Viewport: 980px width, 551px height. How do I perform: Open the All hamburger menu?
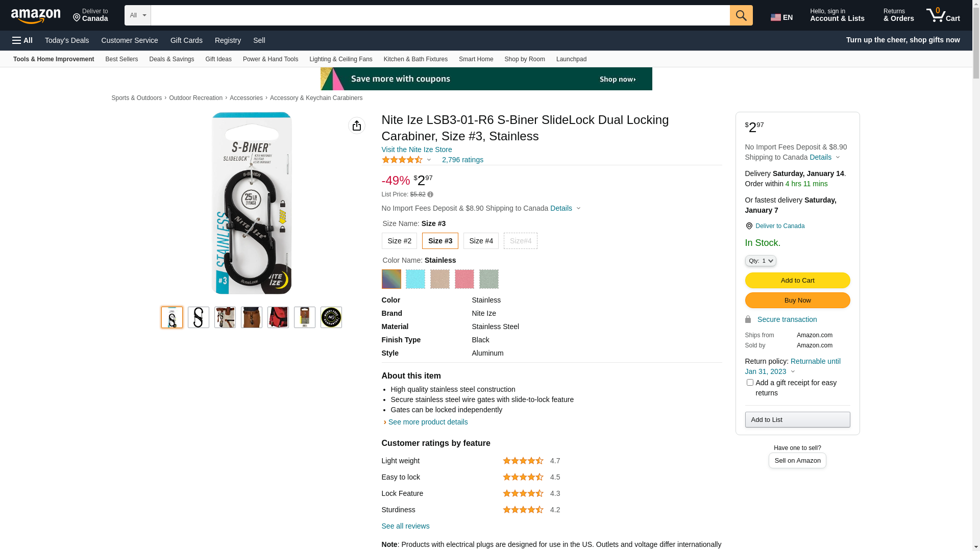(x=22, y=40)
